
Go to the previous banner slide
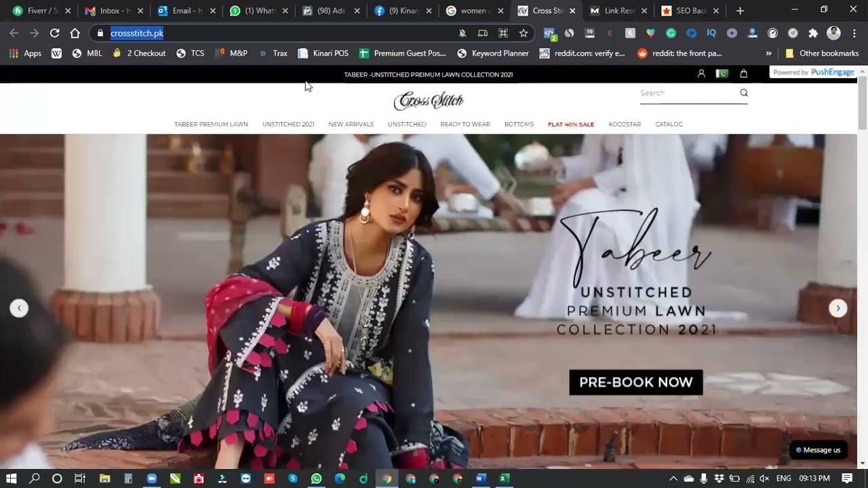tap(19, 308)
